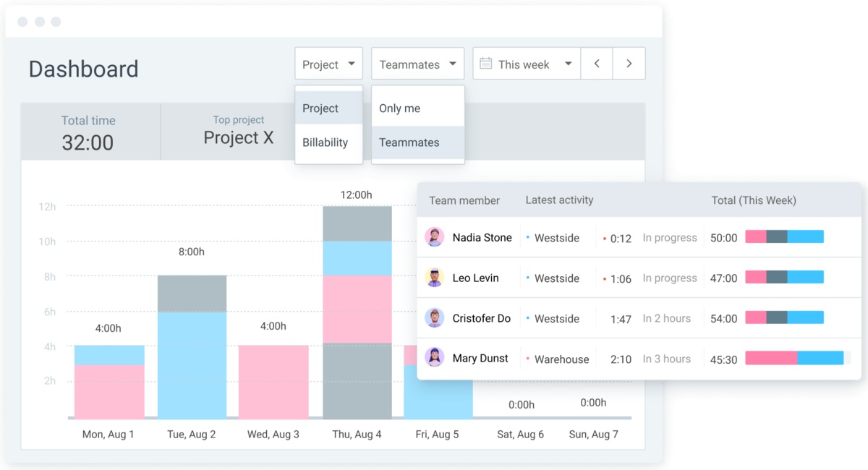Click the calendar icon beside This week
The image size is (868, 470).
486,64
